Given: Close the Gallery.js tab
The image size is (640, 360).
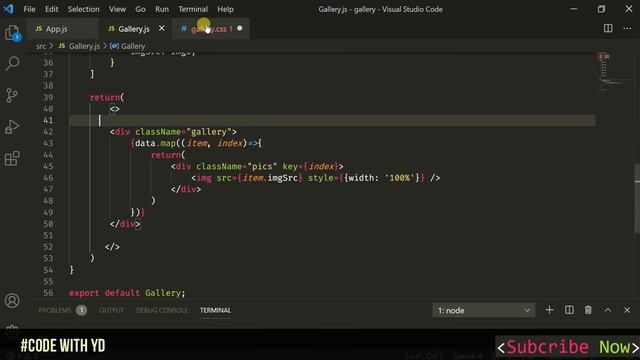Looking at the screenshot, I should point(162,28).
